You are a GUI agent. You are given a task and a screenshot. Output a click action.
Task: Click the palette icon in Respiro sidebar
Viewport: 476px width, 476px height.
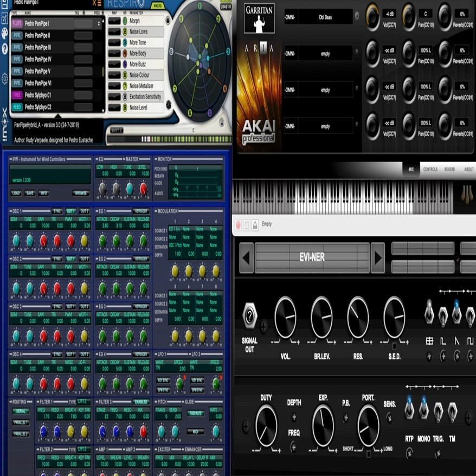coord(4,33)
